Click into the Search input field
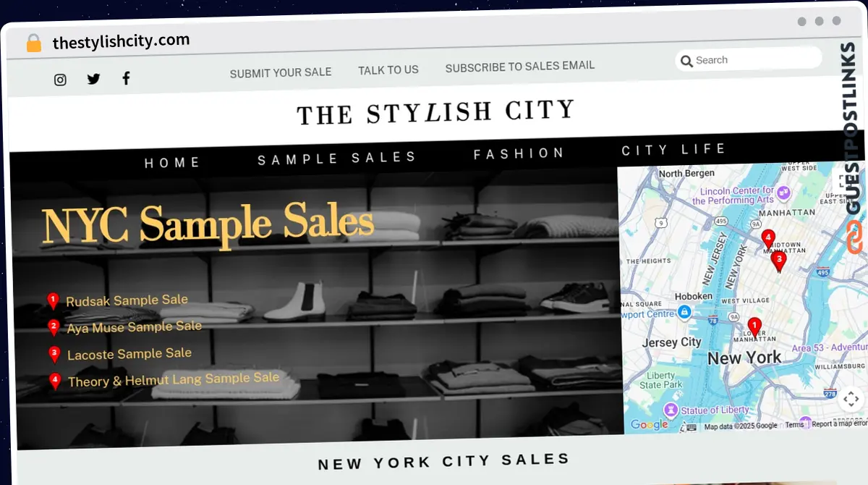 click(x=749, y=59)
